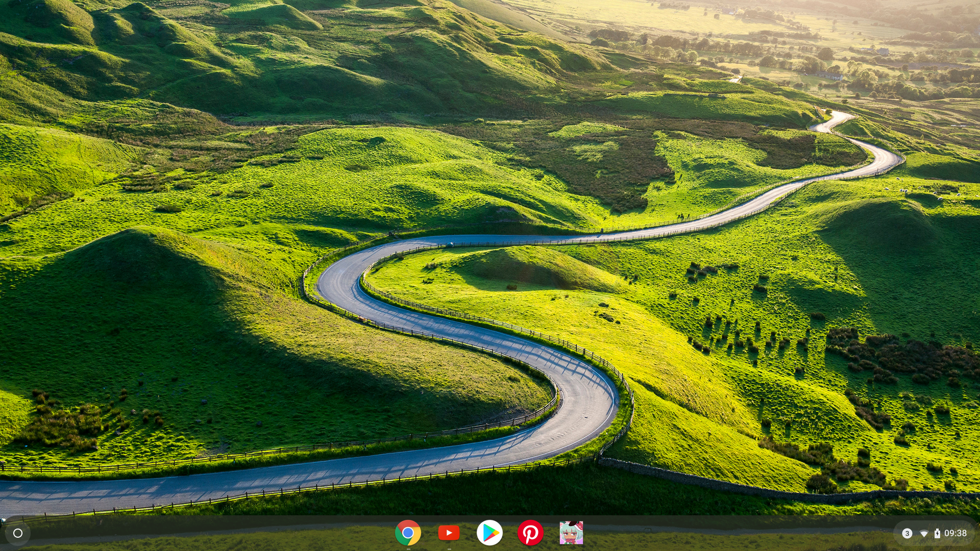Launch the Pinterest app
Viewport: 980px width, 551px height.
click(x=530, y=533)
